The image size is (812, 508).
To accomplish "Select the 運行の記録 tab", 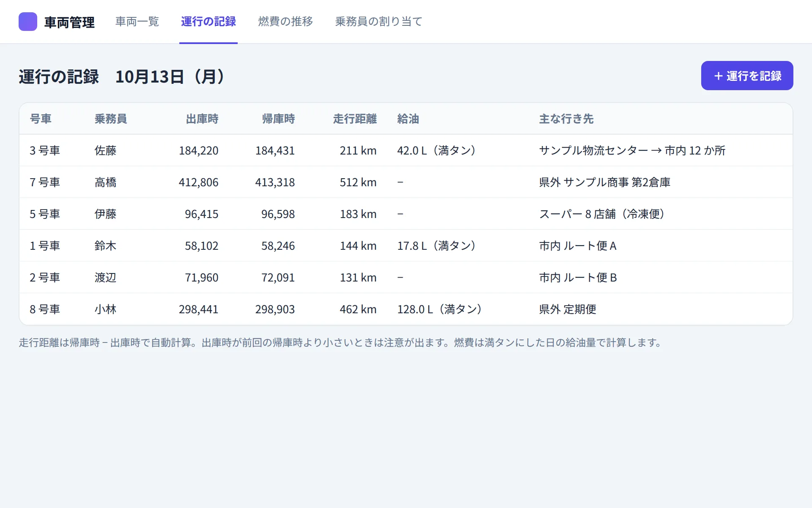I will pos(208,22).
